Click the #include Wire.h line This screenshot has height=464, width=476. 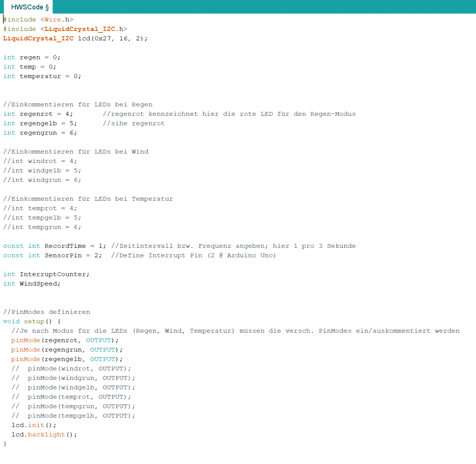[x=38, y=19]
